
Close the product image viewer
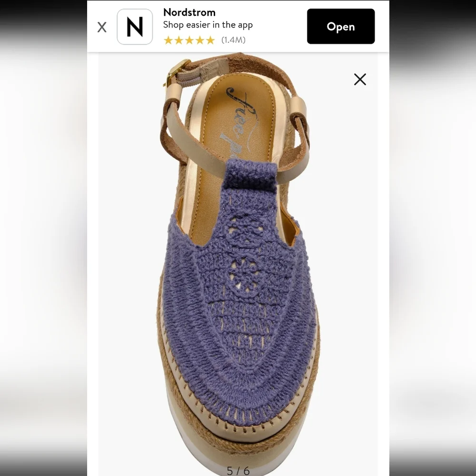360,79
